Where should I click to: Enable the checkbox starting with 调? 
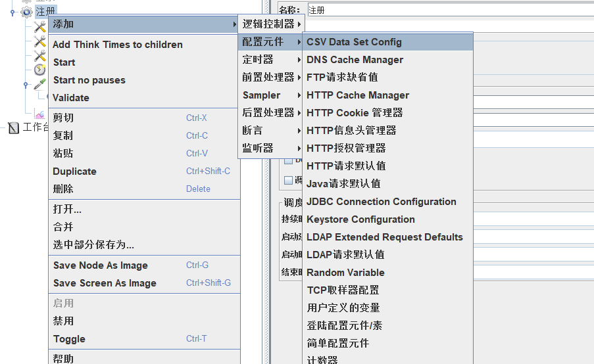[x=288, y=180]
